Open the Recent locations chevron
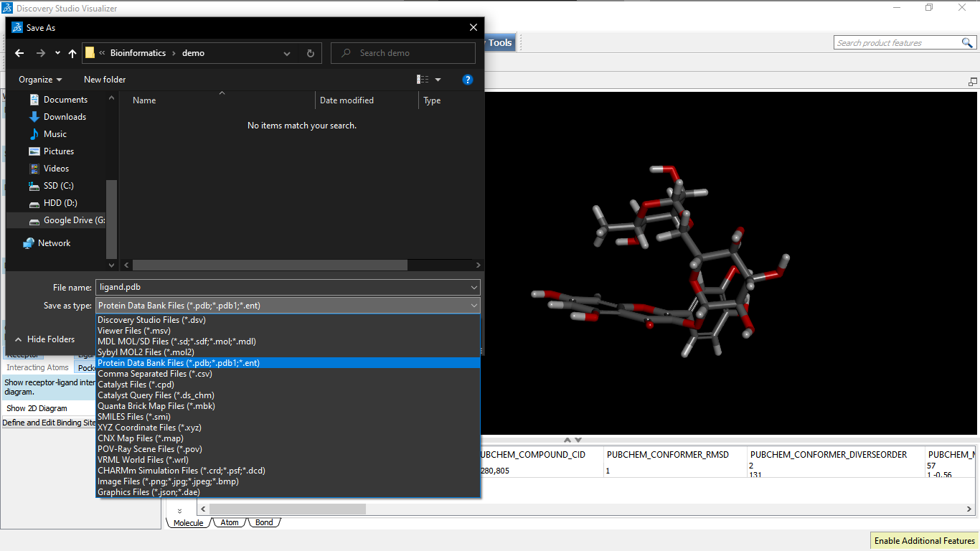980x551 pixels. pos(57,53)
